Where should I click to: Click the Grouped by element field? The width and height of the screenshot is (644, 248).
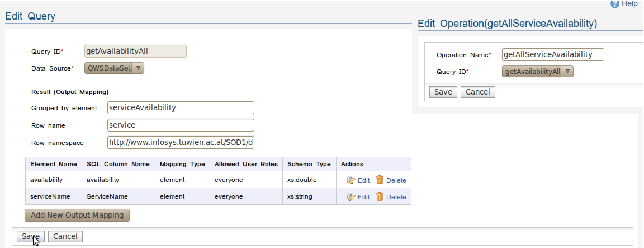click(x=181, y=107)
